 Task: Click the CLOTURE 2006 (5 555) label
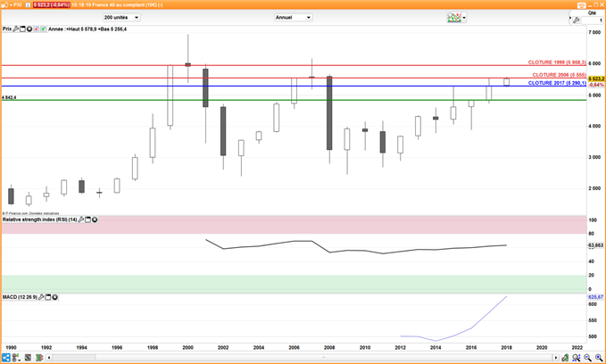coord(560,75)
